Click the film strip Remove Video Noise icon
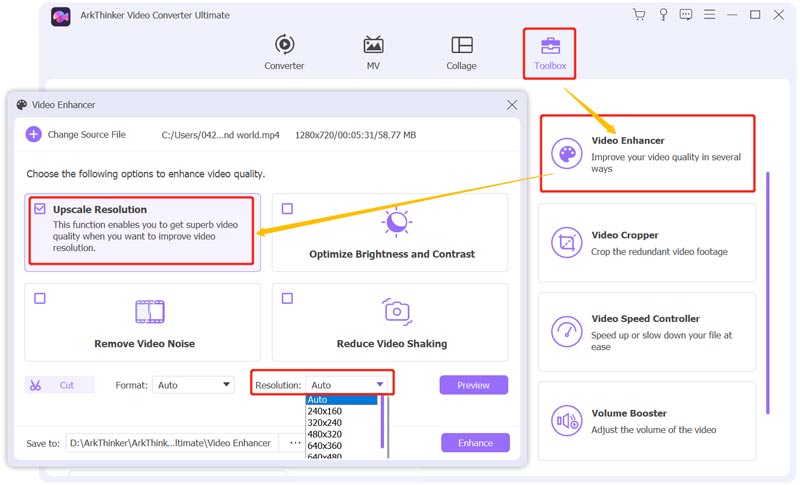The image size is (800, 485). (149, 312)
